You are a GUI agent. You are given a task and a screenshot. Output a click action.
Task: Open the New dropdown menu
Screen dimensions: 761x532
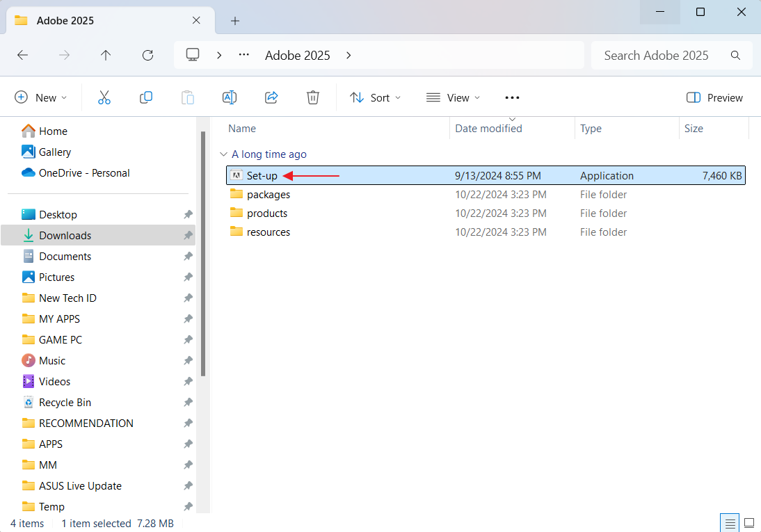41,97
